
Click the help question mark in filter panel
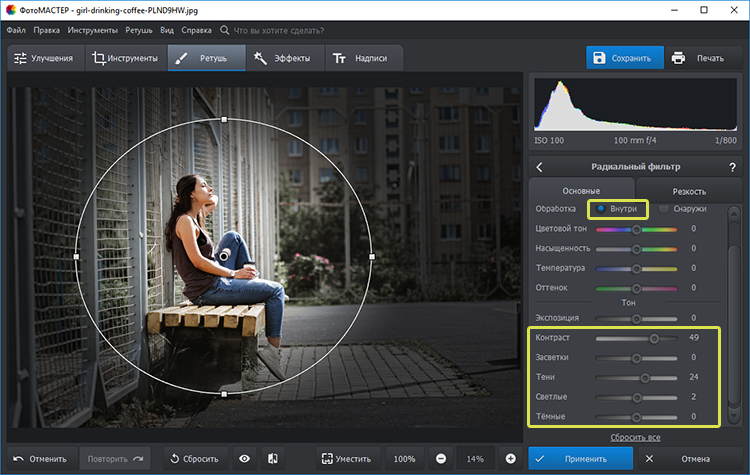click(732, 167)
